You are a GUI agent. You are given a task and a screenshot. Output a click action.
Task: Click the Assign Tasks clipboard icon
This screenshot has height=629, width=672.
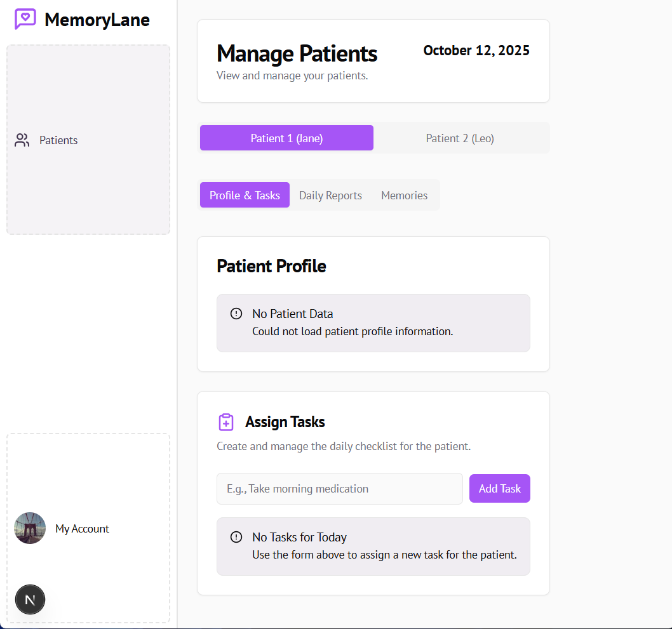coord(226,422)
